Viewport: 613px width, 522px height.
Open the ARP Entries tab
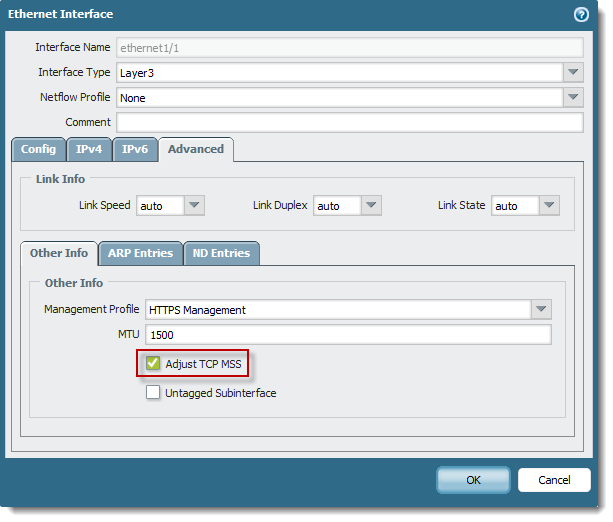click(x=140, y=253)
